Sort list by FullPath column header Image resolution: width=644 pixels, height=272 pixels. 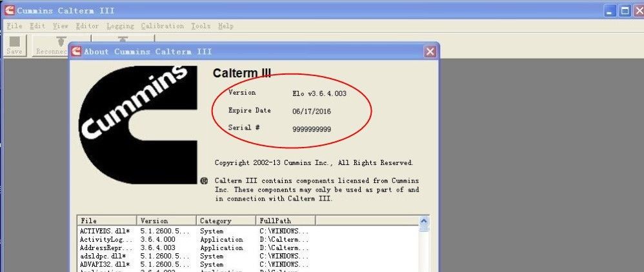click(x=285, y=220)
